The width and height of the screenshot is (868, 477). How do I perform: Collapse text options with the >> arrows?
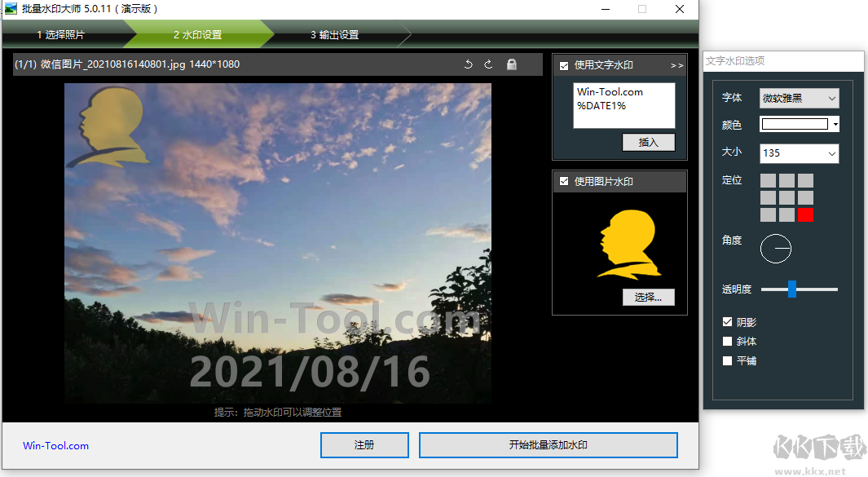click(676, 65)
